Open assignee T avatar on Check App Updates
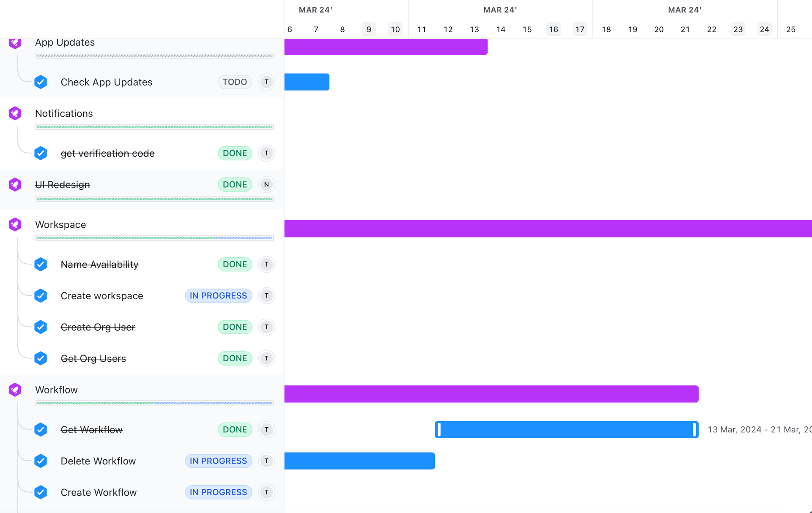 coord(266,82)
